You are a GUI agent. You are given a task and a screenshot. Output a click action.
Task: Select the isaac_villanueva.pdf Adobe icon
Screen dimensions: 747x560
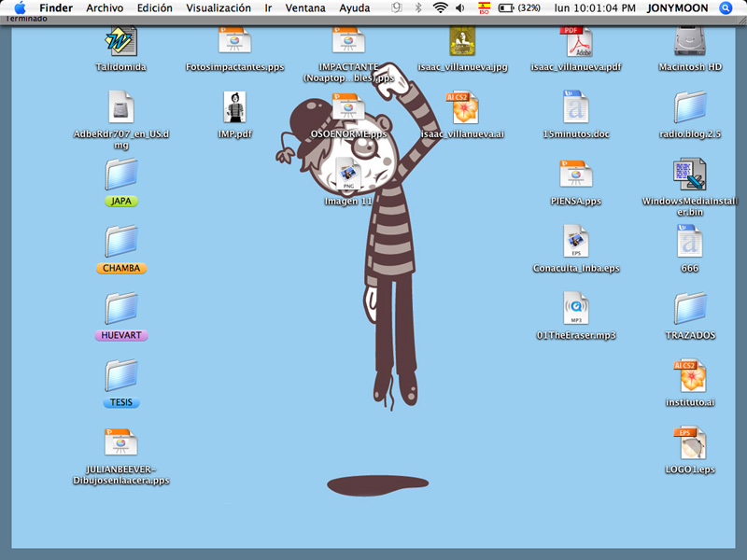click(x=576, y=41)
